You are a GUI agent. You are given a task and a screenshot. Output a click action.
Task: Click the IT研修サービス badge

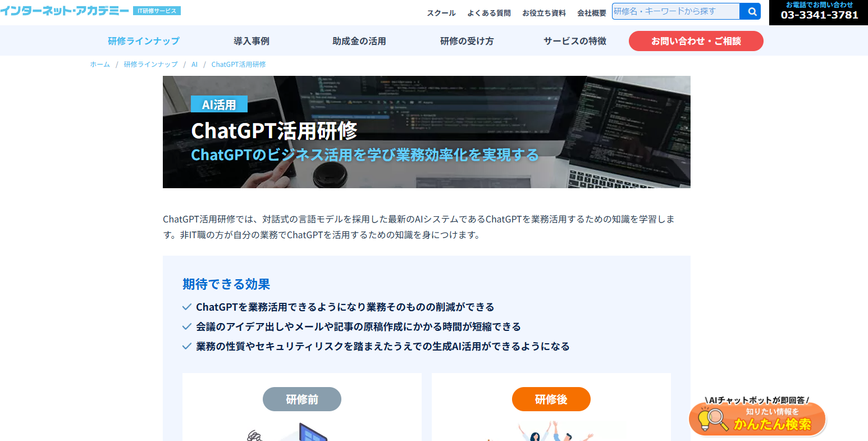[x=157, y=11]
